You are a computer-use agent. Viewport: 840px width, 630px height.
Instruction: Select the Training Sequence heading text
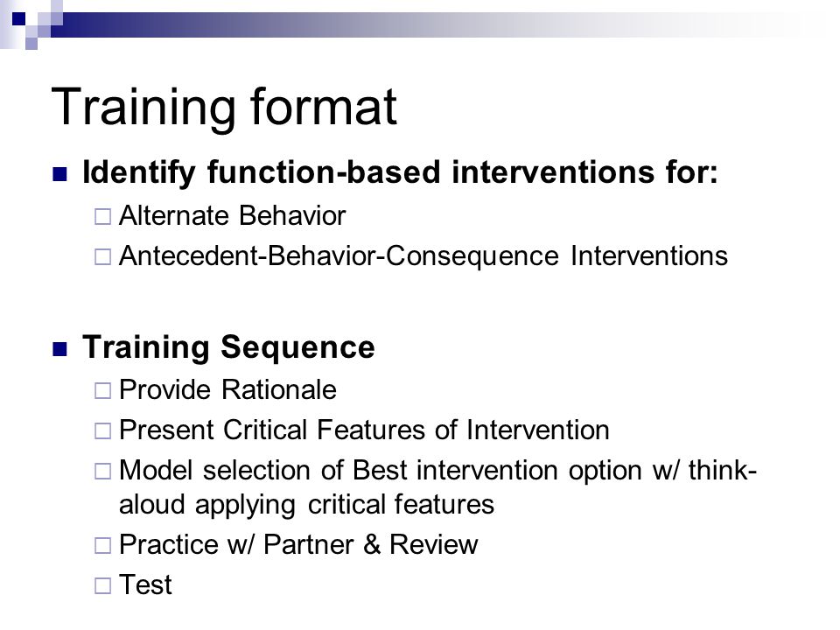228,347
